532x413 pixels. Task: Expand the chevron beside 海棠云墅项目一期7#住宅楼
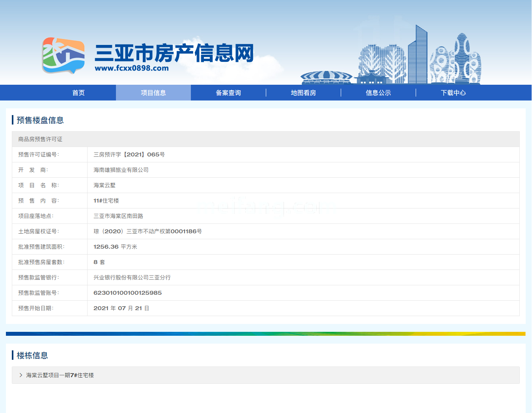point(21,375)
